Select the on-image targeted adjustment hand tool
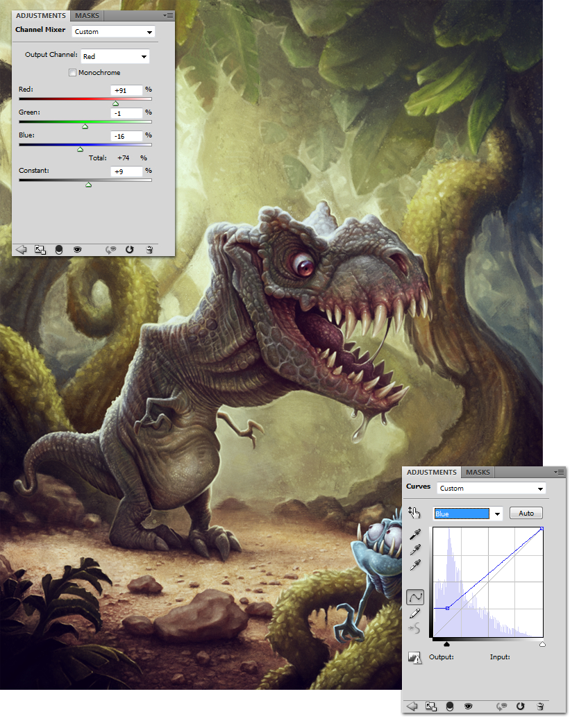 click(x=414, y=513)
